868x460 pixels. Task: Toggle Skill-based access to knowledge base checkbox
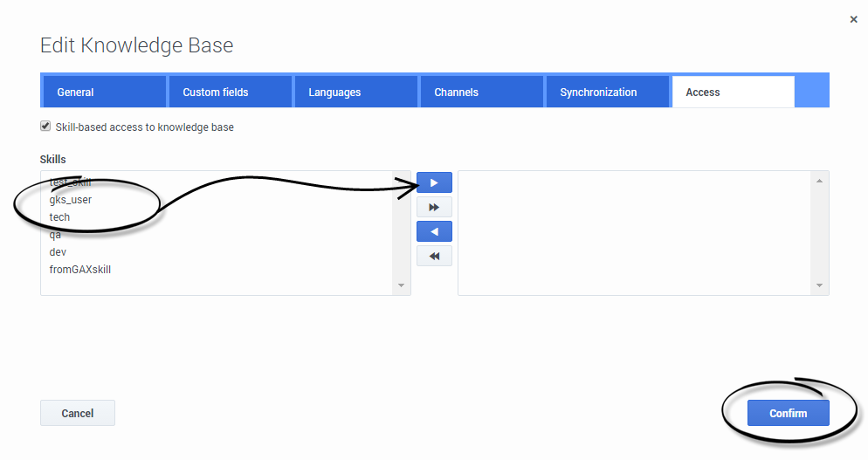tap(45, 127)
